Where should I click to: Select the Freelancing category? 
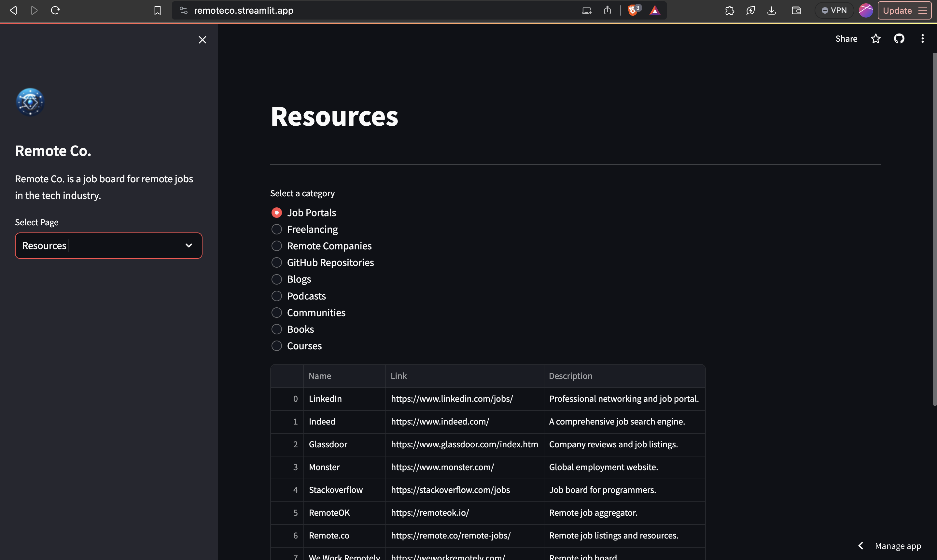click(x=277, y=230)
